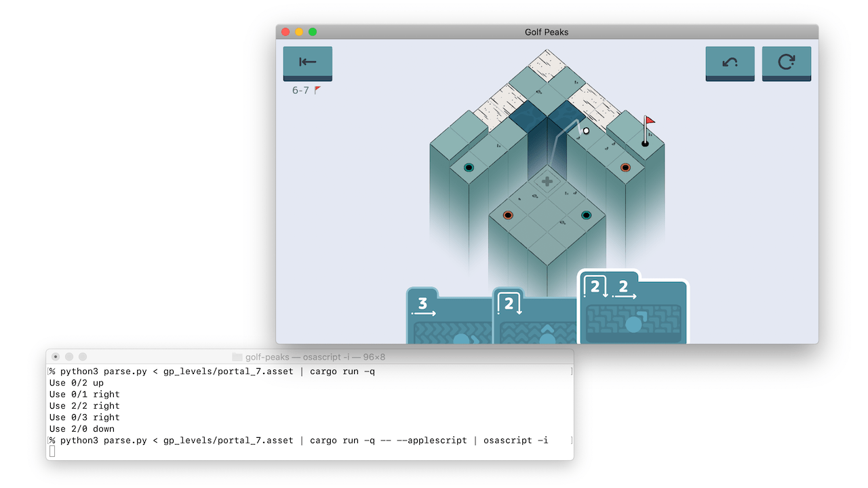Click the terminal window's close button
This screenshot has height=488, width=868.
(x=56, y=357)
